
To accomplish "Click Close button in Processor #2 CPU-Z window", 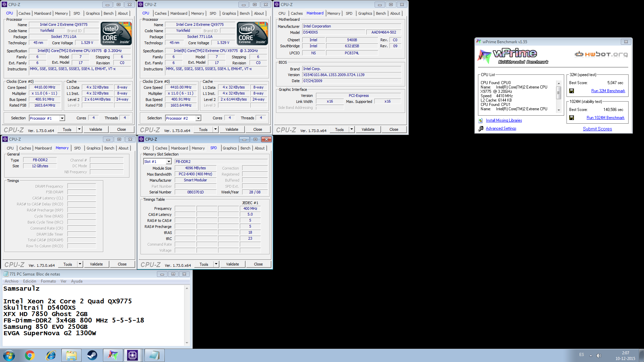I will click(258, 129).
